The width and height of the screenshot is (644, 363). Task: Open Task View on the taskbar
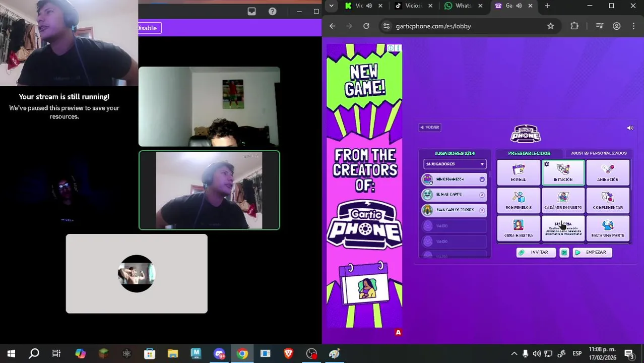56,353
